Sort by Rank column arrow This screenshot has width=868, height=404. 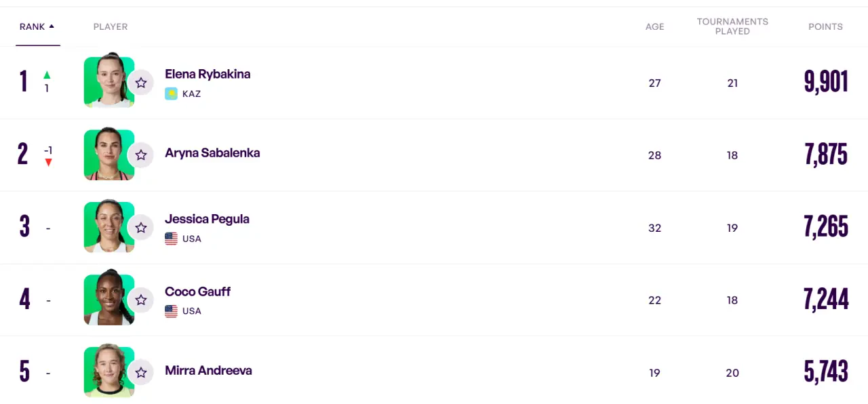coord(52,26)
